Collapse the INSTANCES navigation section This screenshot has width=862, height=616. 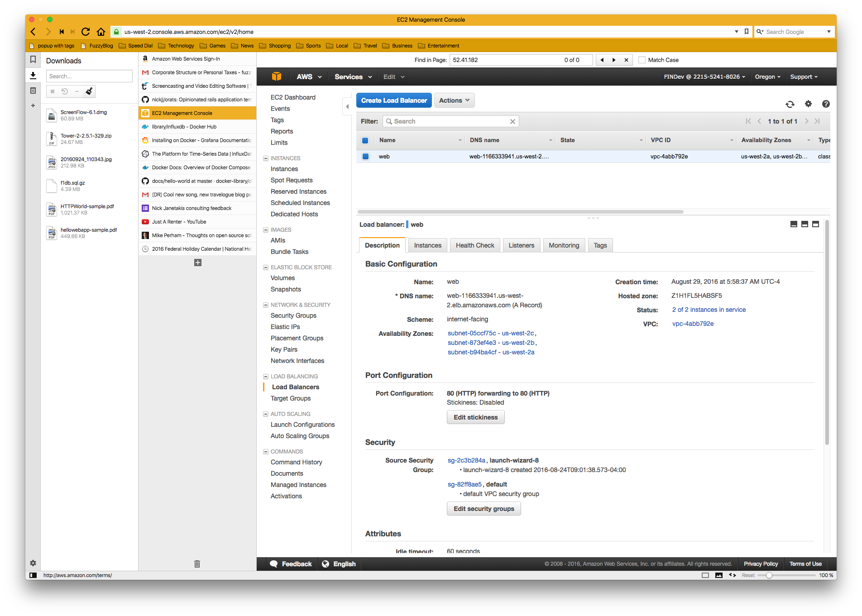tap(266, 158)
